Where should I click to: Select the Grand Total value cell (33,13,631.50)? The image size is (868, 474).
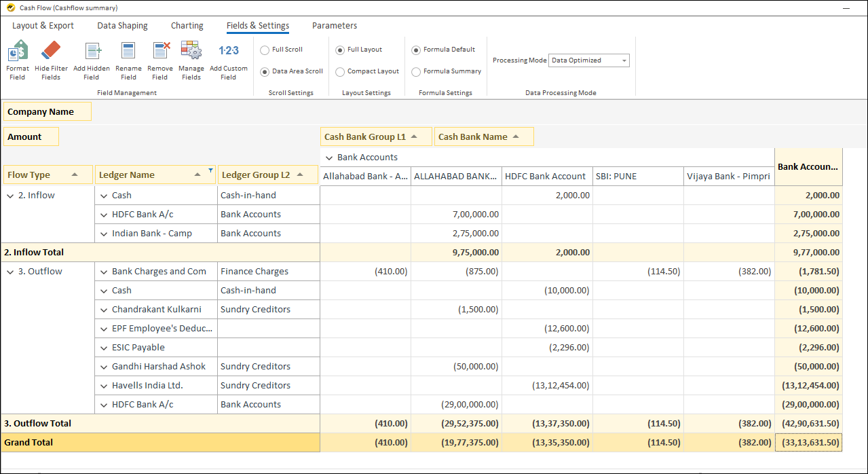[x=808, y=443]
